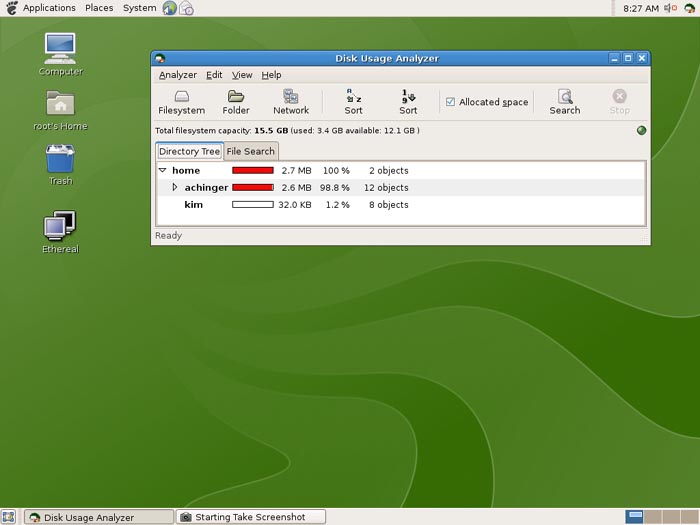
Task: Select the Ethereal desktop icon
Action: click(60, 232)
